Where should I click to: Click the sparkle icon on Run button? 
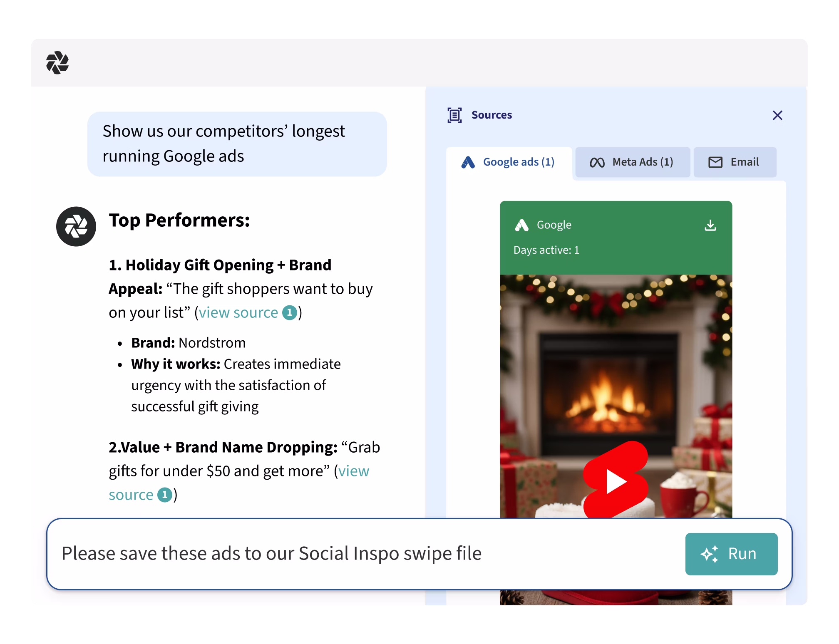point(709,554)
